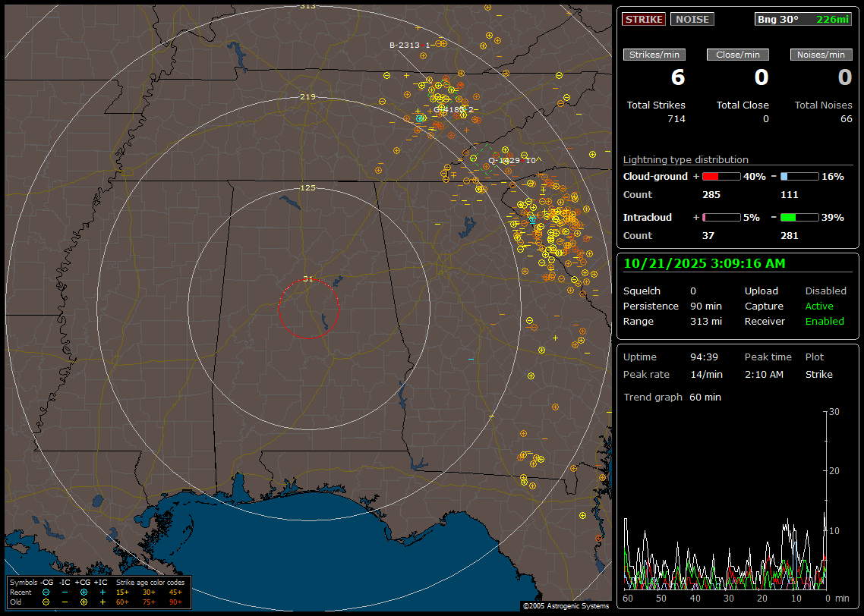Click the Bng bearing and distance readout
Image resolution: width=864 pixels, height=616 pixels.
pos(803,20)
